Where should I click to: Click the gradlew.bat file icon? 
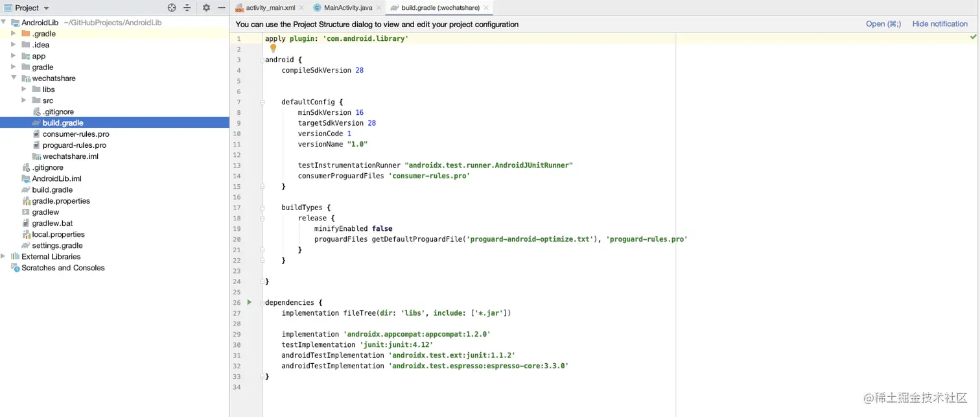click(x=26, y=223)
